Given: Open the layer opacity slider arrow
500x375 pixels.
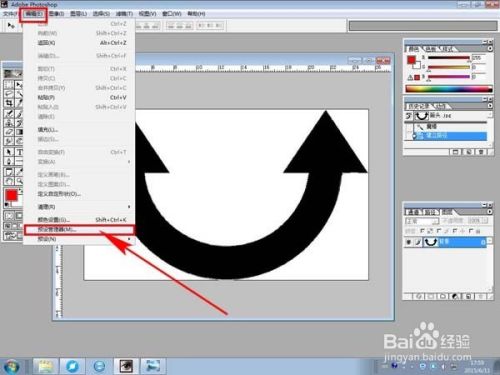Looking at the screenshot, I should (x=485, y=221).
